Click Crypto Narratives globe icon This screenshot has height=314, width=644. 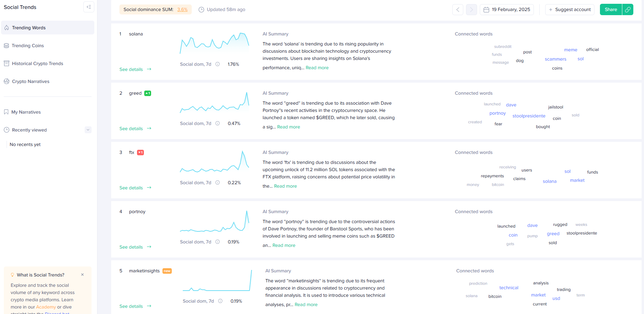pyautogui.click(x=6, y=81)
